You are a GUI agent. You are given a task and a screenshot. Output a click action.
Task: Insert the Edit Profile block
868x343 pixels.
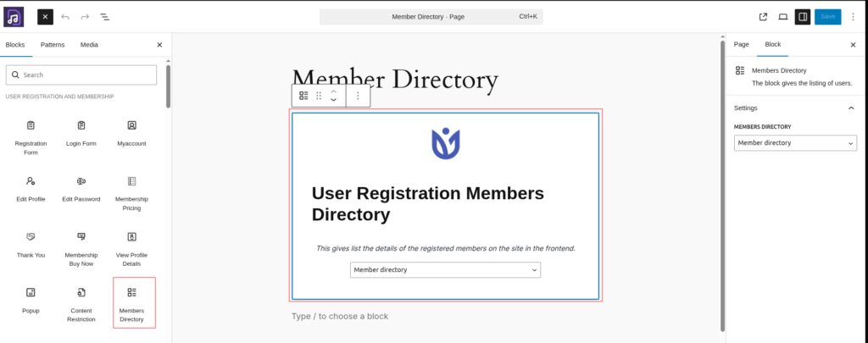pos(31,189)
